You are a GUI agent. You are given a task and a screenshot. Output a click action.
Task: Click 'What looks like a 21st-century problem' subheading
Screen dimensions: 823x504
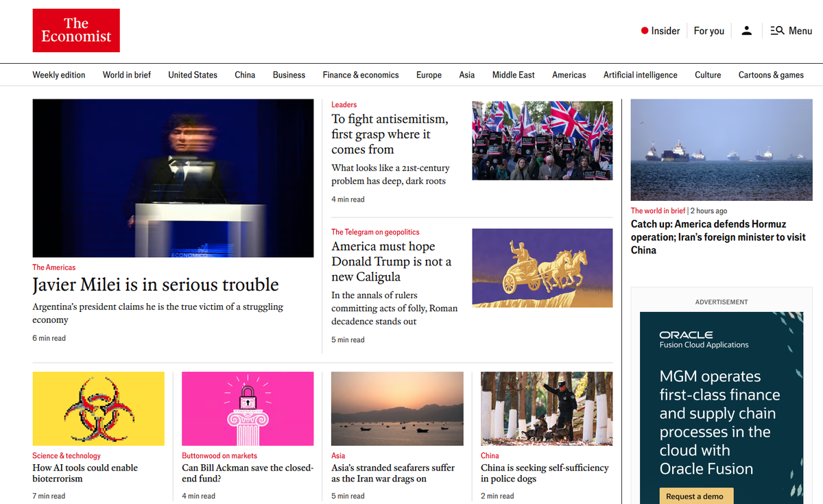[390, 174]
